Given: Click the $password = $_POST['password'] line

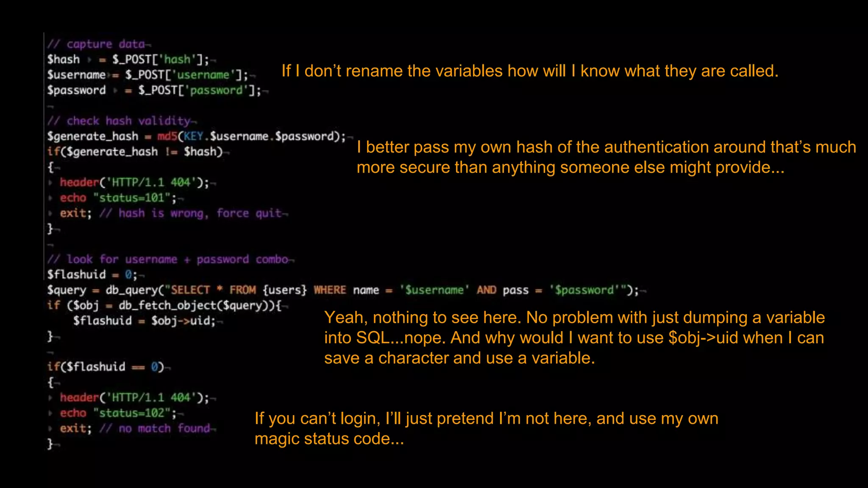Looking at the screenshot, I should (154, 90).
